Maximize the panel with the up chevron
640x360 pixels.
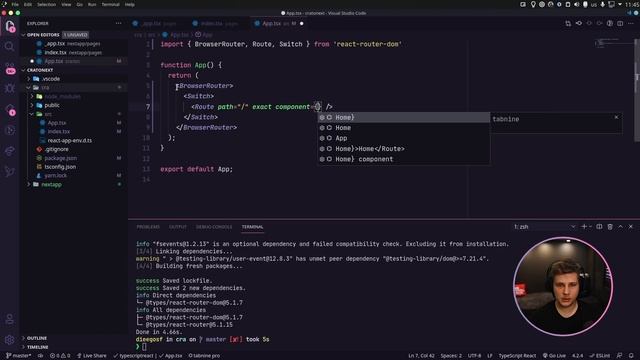[620, 227]
